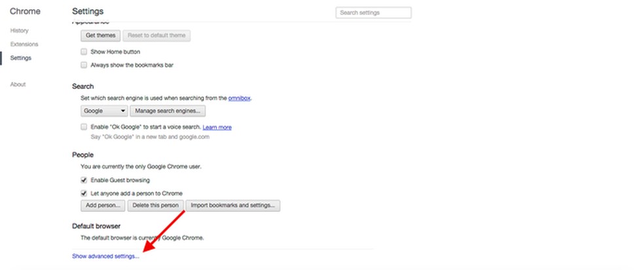Image resolution: width=644 pixels, height=270 pixels.
Task: Uncheck Enable Guest browsing
Action: (84, 180)
